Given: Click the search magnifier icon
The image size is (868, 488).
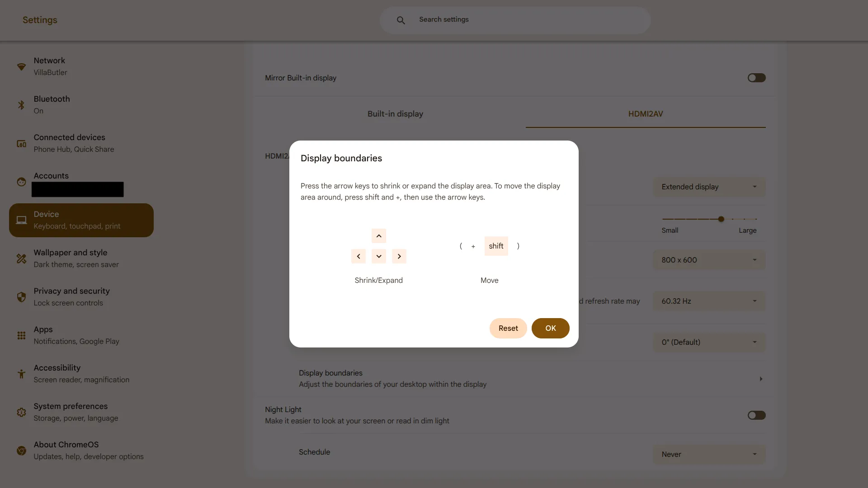Looking at the screenshot, I should (401, 20).
